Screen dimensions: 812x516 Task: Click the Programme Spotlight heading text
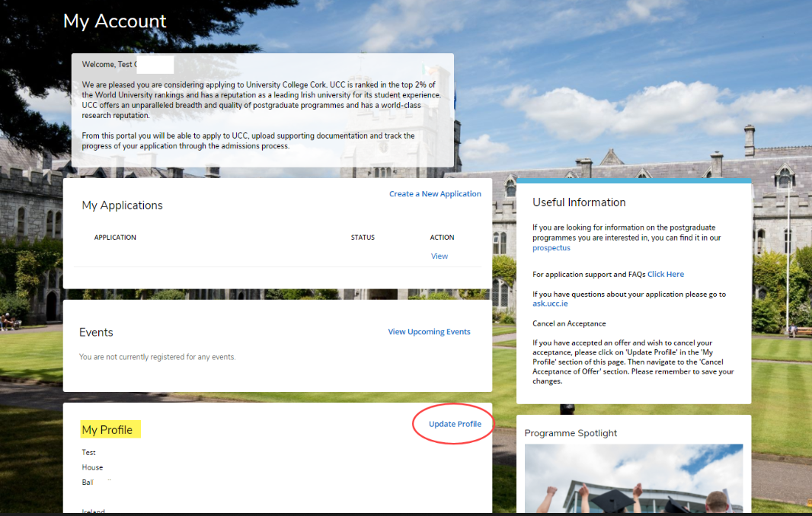click(x=571, y=433)
